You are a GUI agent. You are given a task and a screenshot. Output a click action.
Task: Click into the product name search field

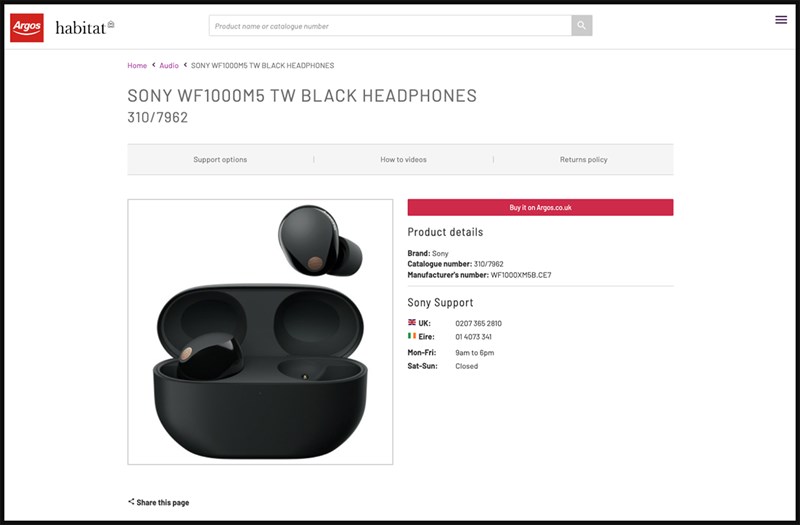pyautogui.click(x=390, y=26)
